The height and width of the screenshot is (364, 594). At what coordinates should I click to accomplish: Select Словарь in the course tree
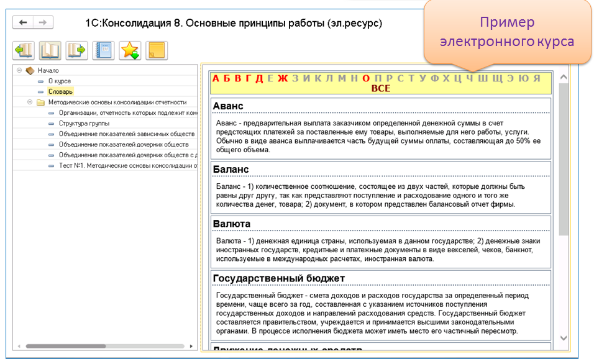(61, 91)
